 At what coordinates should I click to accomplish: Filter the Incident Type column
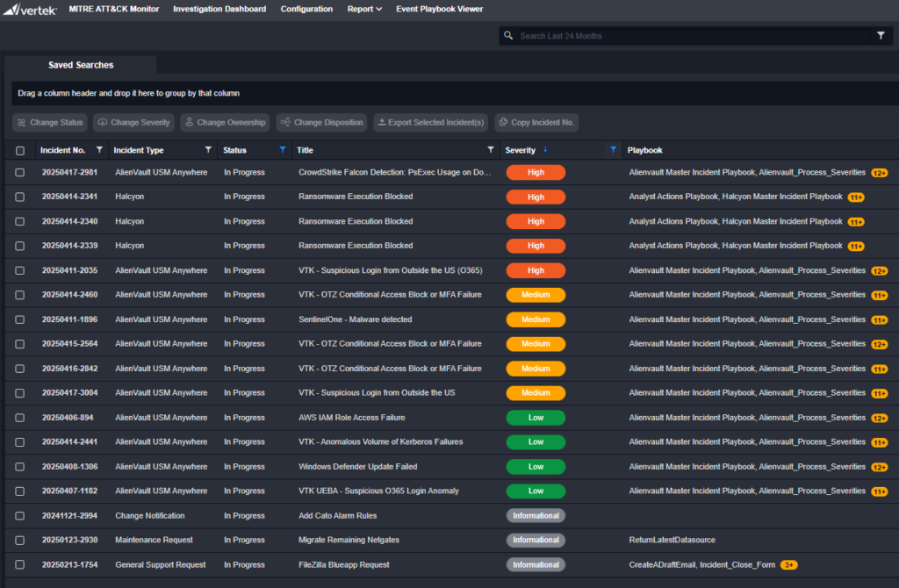[x=208, y=149]
